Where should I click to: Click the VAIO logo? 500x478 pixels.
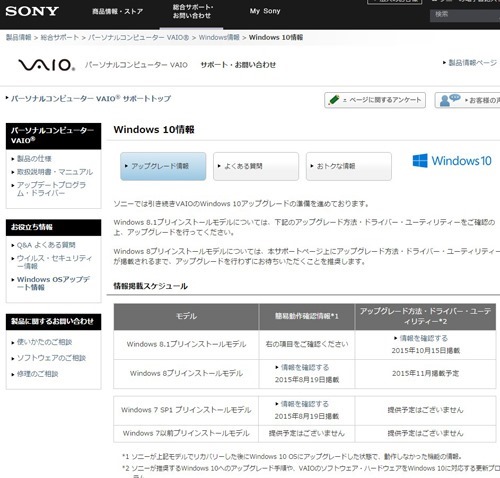pos(47,65)
